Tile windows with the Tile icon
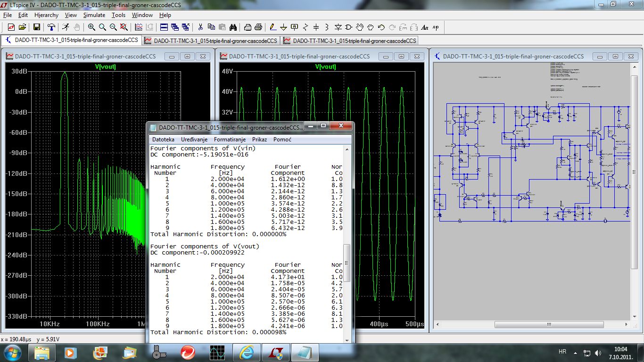 coord(164,27)
